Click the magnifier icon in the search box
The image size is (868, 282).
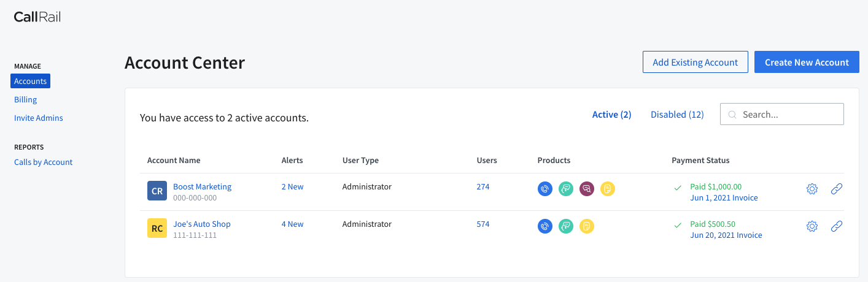tap(732, 115)
